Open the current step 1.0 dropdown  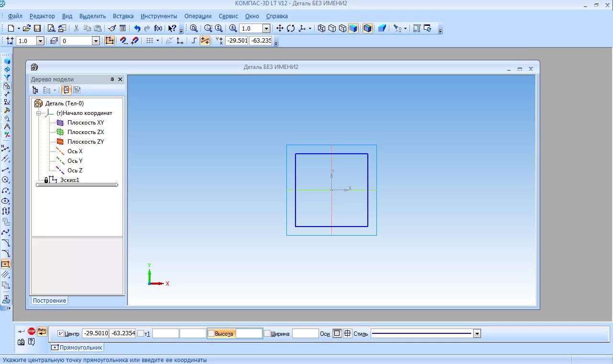coord(40,41)
